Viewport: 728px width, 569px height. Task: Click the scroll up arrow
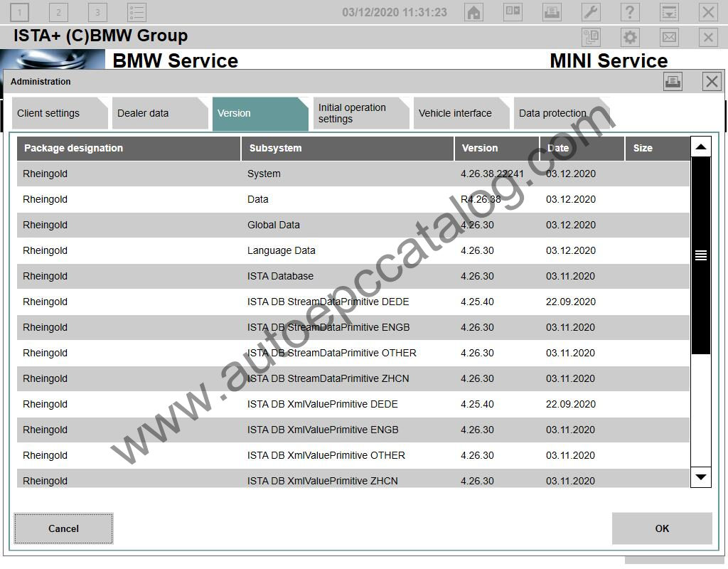(701, 147)
